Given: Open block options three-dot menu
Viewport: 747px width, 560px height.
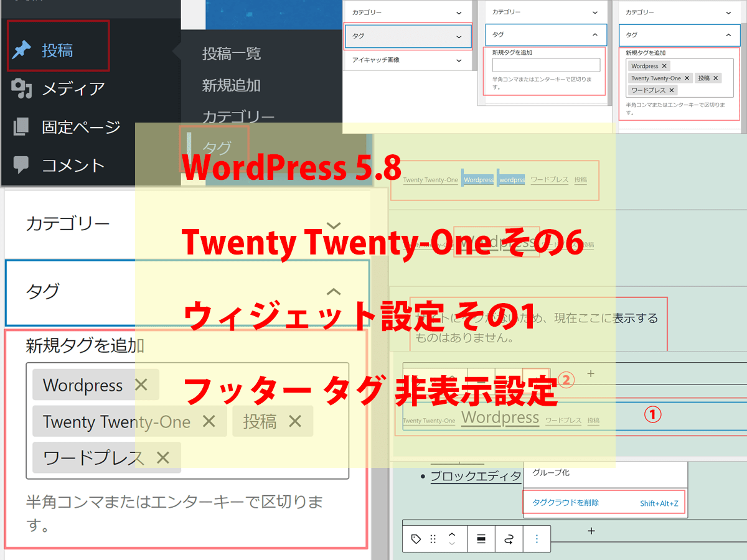Looking at the screenshot, I should [x=537, y=539].
